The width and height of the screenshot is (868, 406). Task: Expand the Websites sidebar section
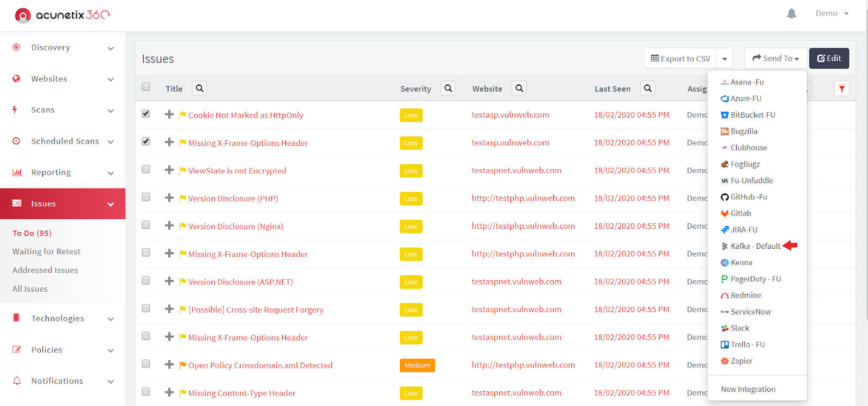[x=111, y=80]
